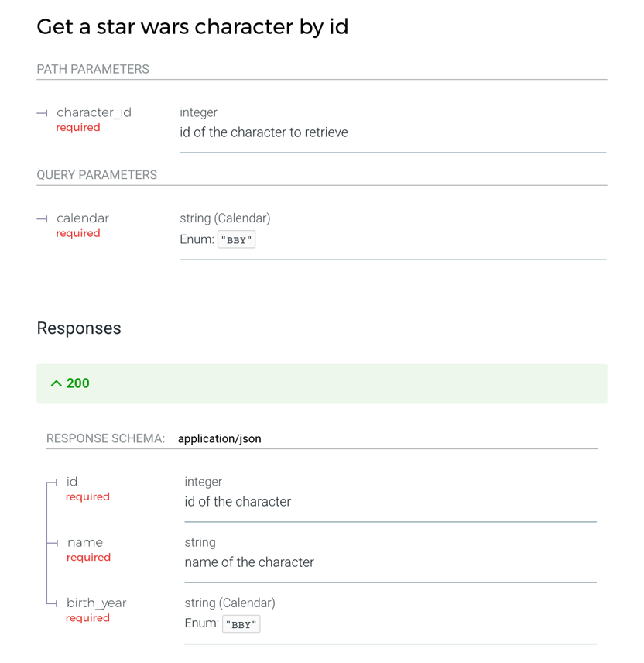Click the BBY enum chip under birth_year
Viewport: 644px width, 663px height.
241,623
